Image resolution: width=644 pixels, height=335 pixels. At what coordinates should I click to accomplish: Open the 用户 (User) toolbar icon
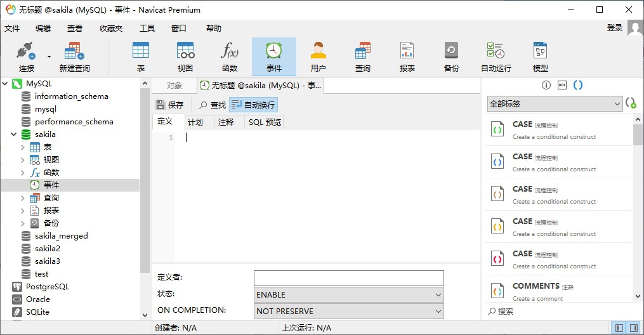(319, 56)
